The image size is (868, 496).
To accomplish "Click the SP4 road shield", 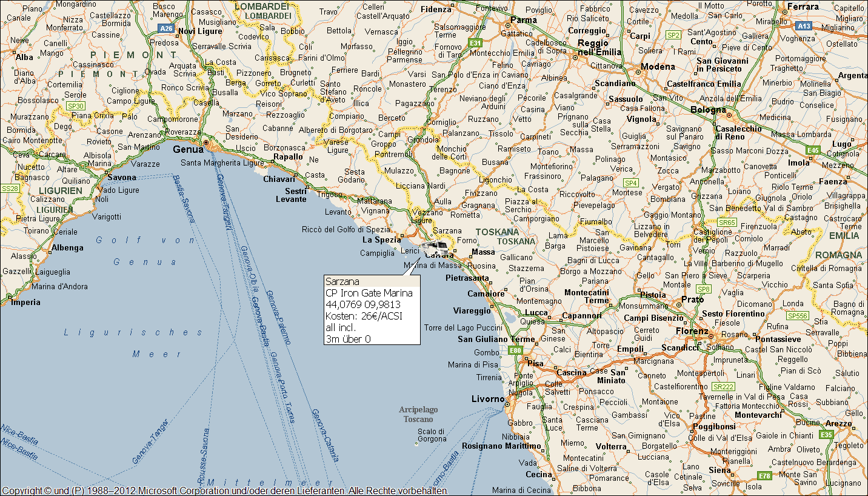I will coord(631,183).
